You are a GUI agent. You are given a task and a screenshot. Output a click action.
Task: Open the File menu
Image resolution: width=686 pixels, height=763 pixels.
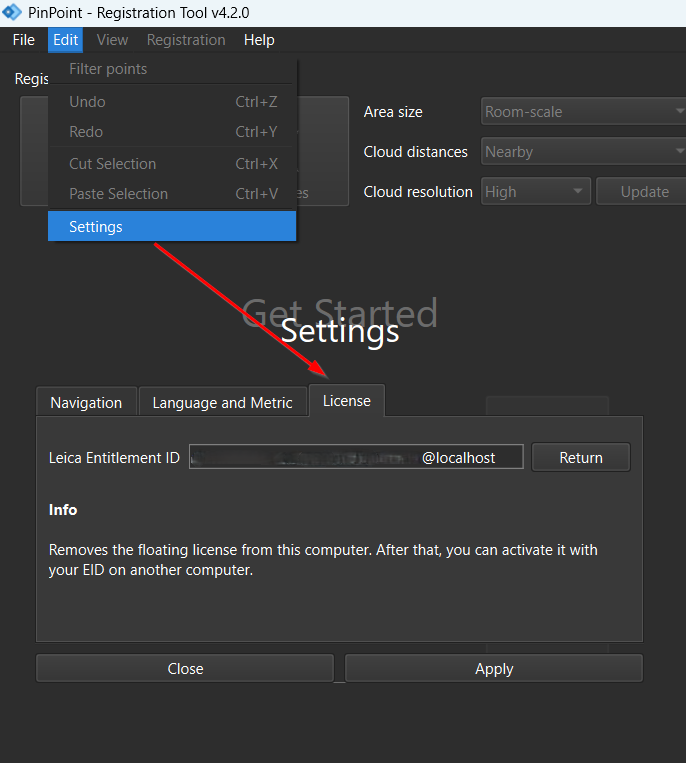click(23, 40)
